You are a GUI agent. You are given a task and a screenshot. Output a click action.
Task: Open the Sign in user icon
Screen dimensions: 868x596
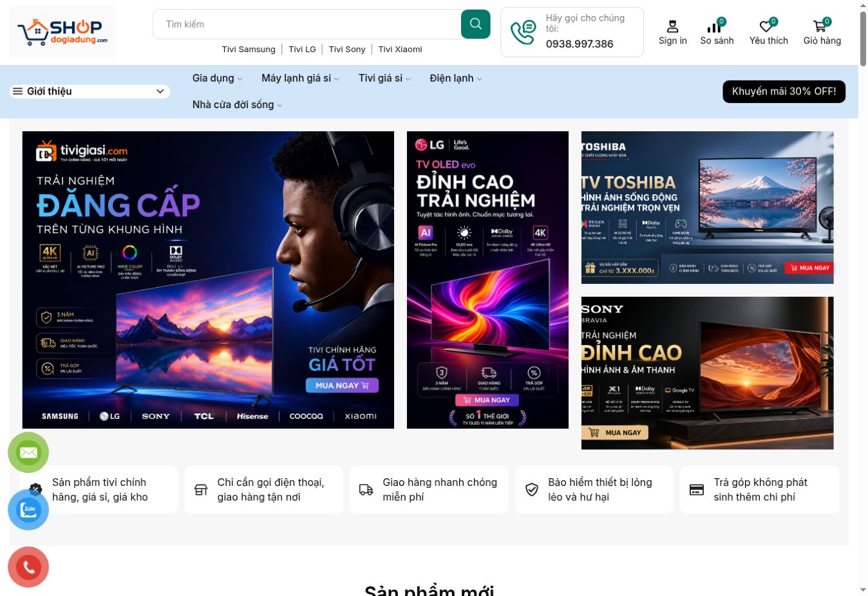(x=672, y=26)
